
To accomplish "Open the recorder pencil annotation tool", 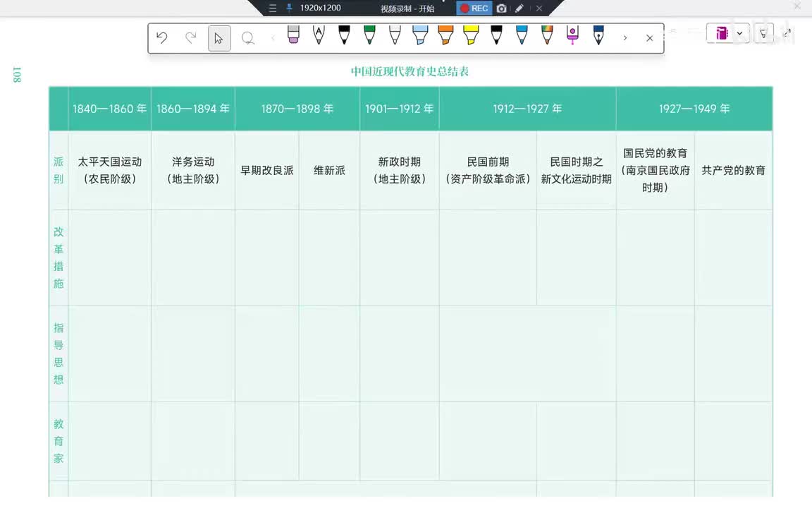I will click(x=519, y=8).
